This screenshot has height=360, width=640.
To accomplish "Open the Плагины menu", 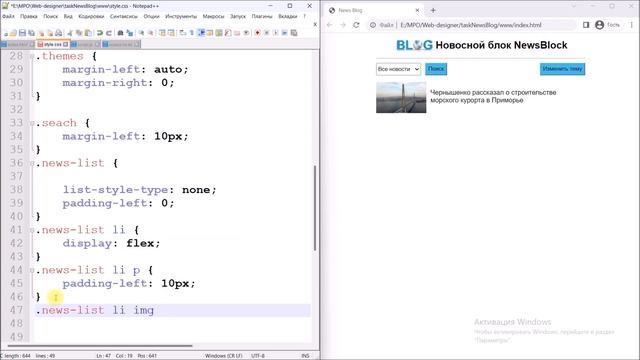I will [x=262, y=16].
